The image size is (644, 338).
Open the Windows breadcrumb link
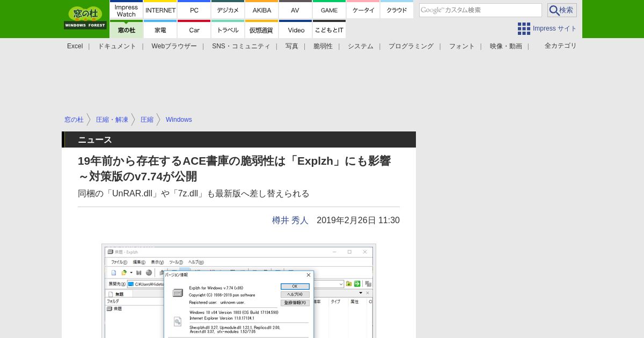click(x=179, y=120)
